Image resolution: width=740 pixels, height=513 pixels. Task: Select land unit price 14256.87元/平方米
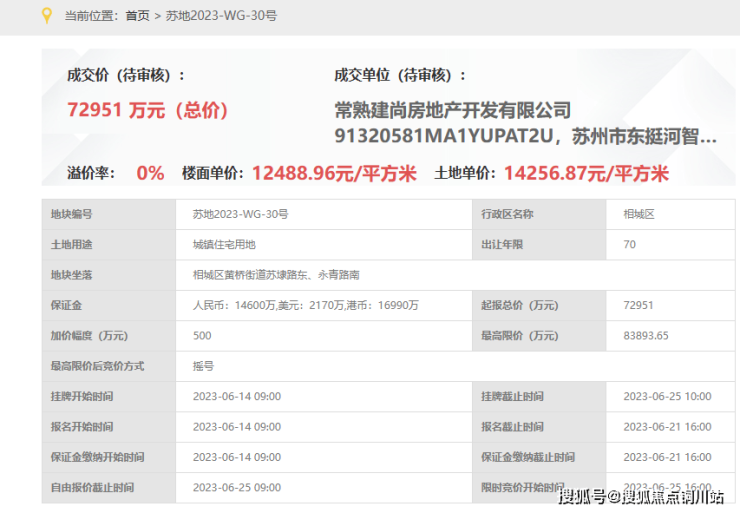[586, 173]
